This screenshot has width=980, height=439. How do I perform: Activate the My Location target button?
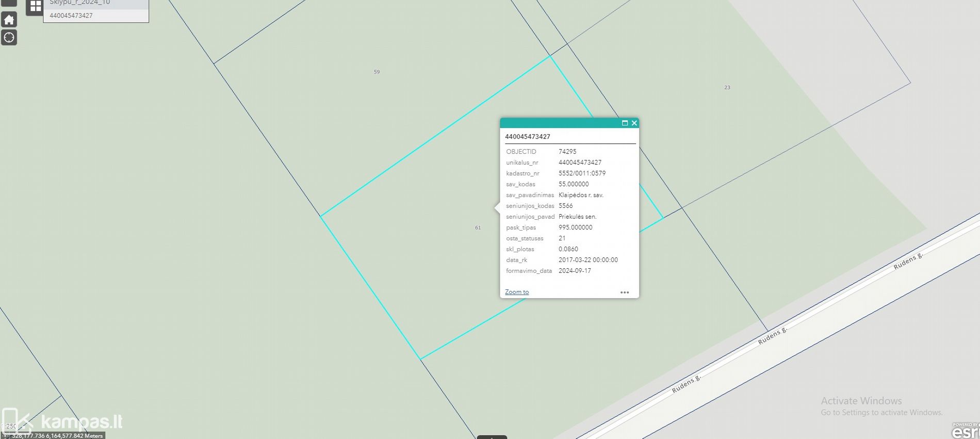(9, 38)
